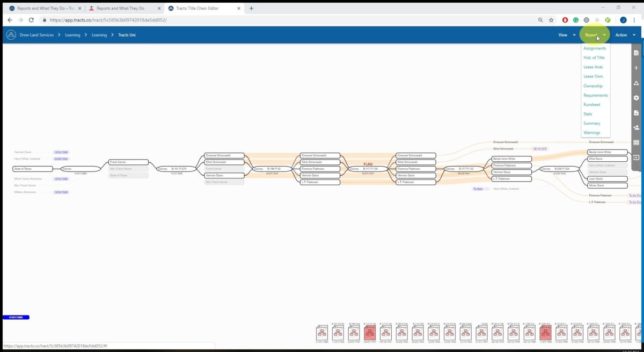The image size is (644, 352).
Task: Choose Lease Own. from Report menu
Action: click(594, 76)
